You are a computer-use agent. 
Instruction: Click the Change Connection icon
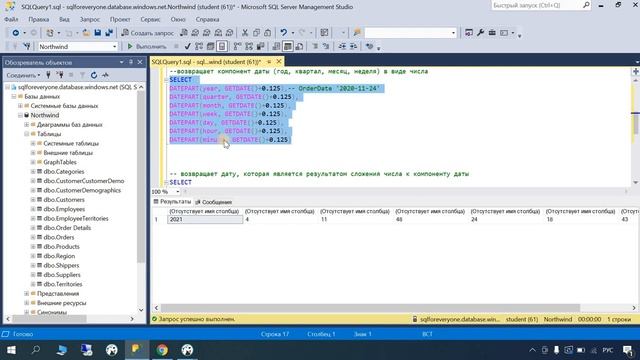pos(27,47)
